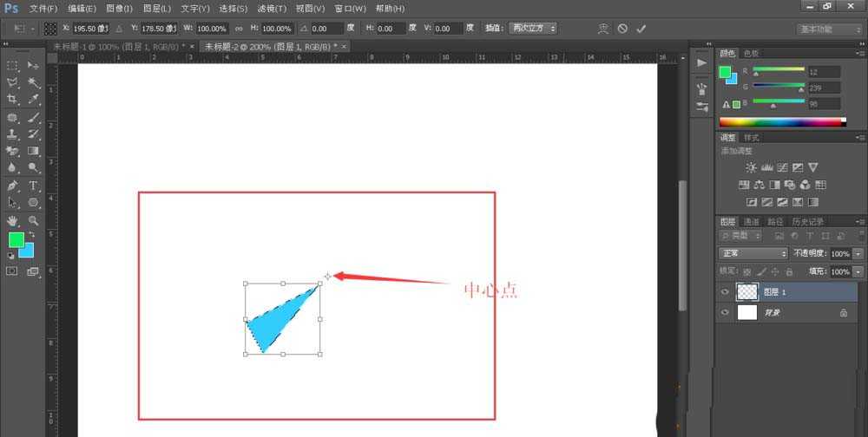Open the 滤镜(T) menu
This screenshot has width=868, height=437.
click(271, 8)
